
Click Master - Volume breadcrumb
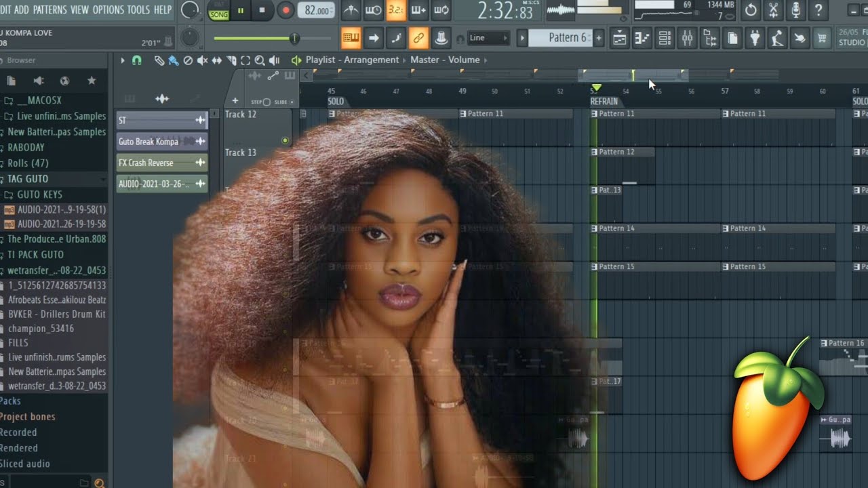click(x=445, y=60)
